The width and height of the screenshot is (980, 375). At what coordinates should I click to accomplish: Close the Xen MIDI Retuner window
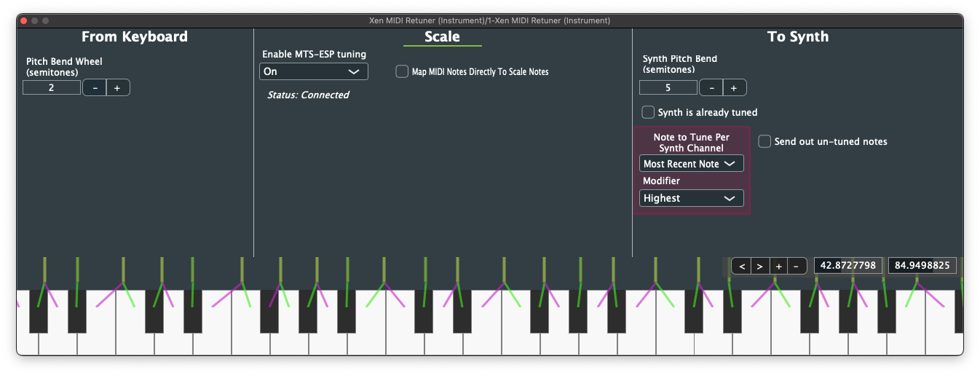[x=24, y=20]
